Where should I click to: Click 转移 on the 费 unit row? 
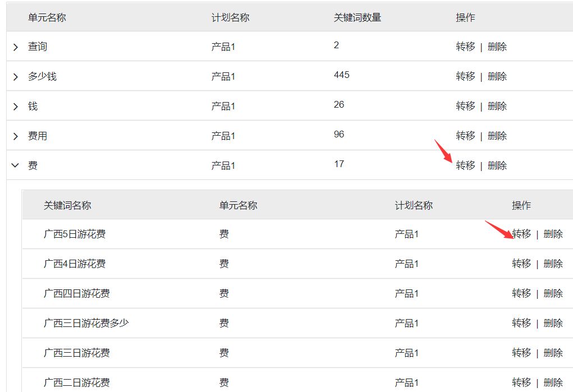(x=466, y=165)
